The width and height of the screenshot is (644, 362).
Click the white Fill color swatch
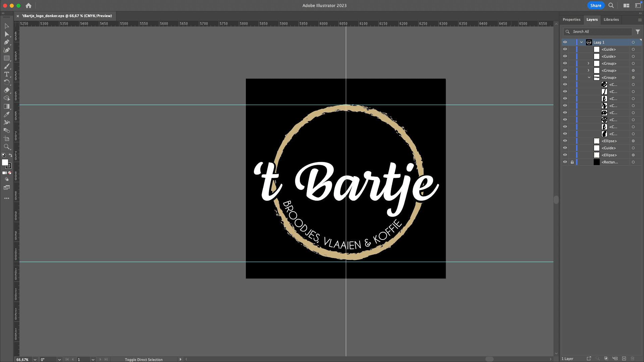tap(5, 162)
